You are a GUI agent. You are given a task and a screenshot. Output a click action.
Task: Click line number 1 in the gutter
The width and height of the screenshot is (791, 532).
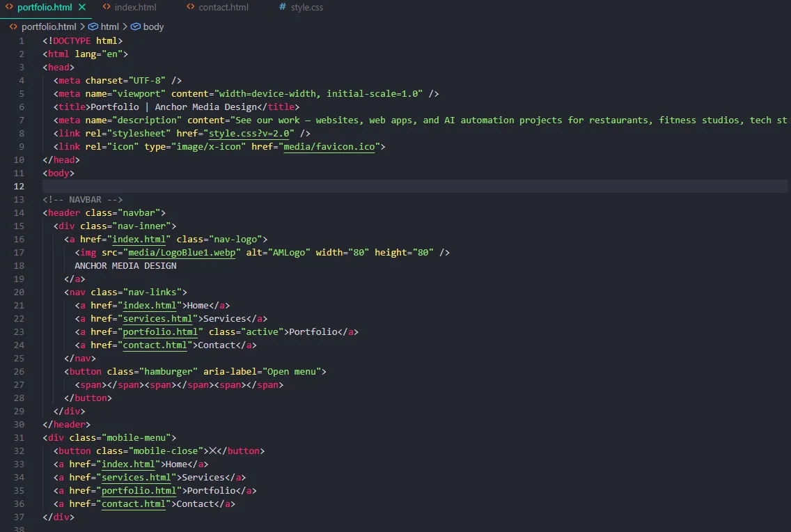pyautogui.click(x=21, y=41)
